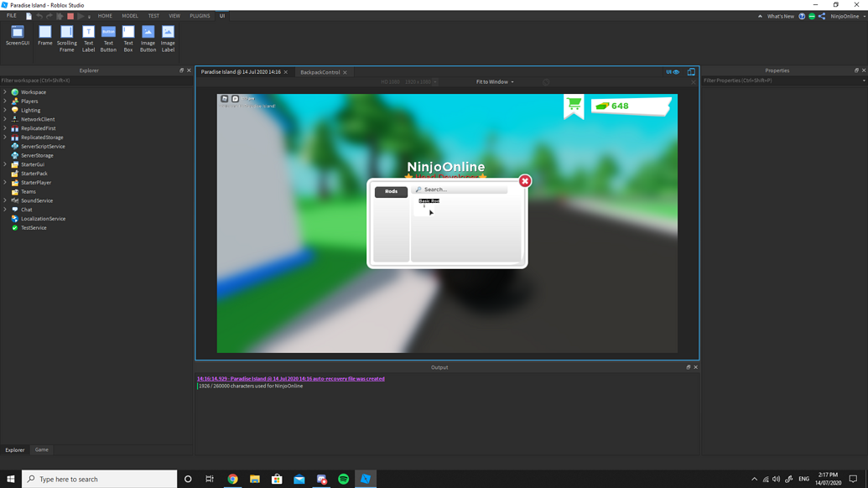Toggle auto-hide pin on the Output panel

click(688, 366)
